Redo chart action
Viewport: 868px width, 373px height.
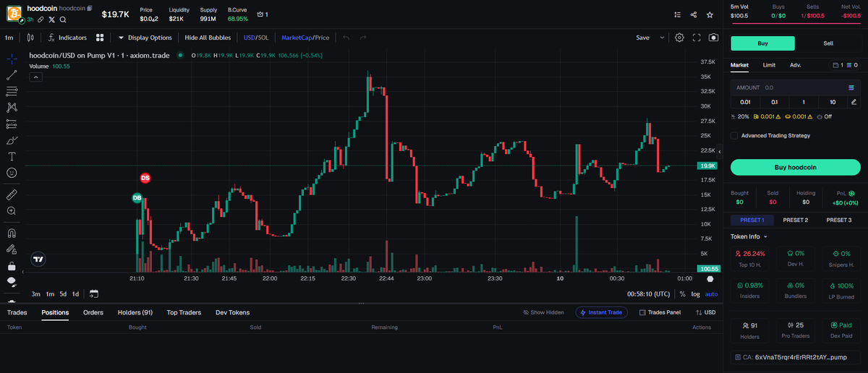click(x=363, y=37)
